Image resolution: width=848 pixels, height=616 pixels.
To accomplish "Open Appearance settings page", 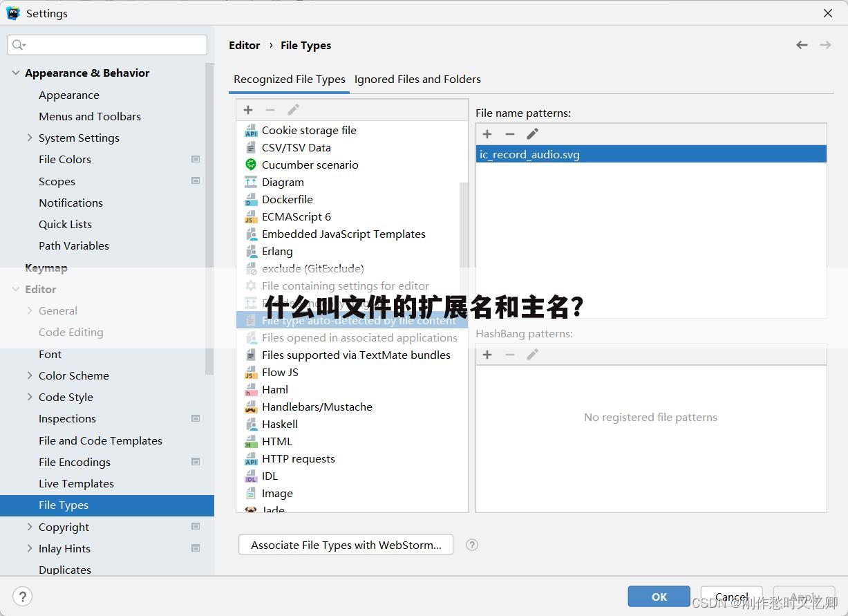I will click(69, 95).
